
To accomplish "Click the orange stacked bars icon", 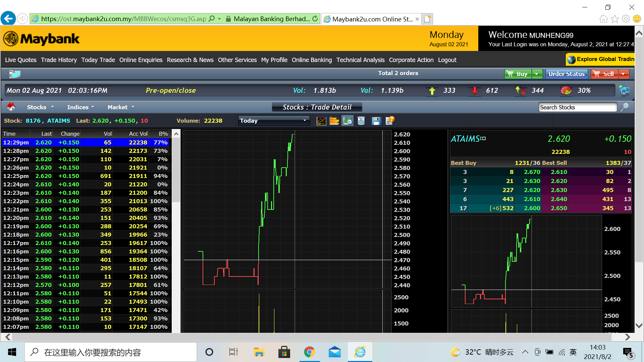I will (334, 121).
